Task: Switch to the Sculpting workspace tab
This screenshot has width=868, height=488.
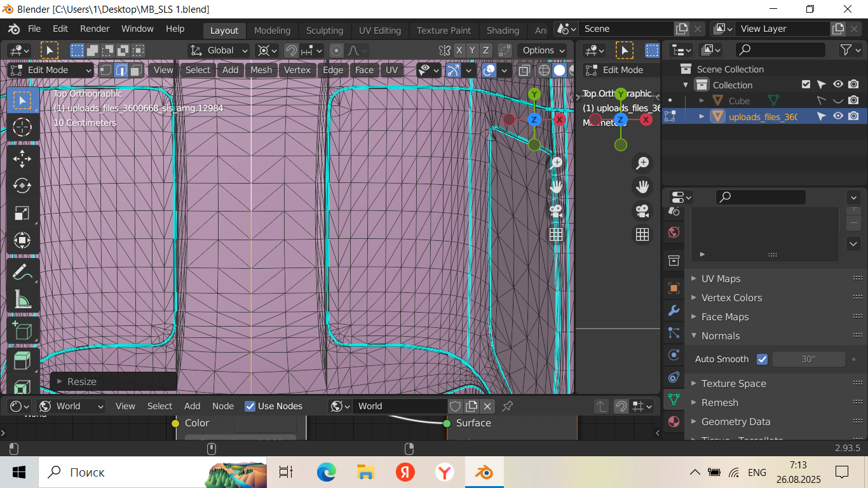Action: [x=324, y=30]
